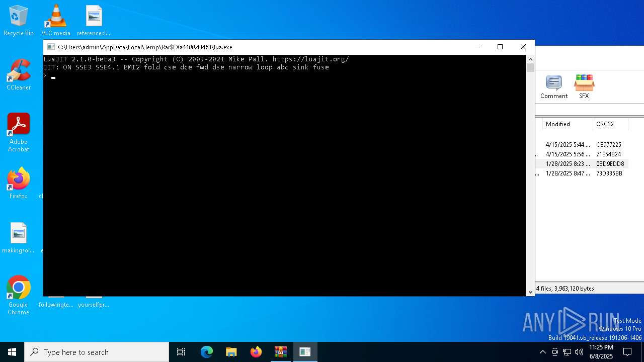
Task: Open the Action Center notifications icon
Action: pos(627,352)
